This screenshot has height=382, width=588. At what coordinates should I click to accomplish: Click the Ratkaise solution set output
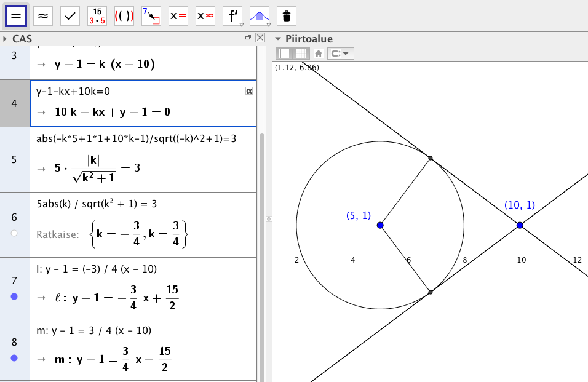pos(138,234)
